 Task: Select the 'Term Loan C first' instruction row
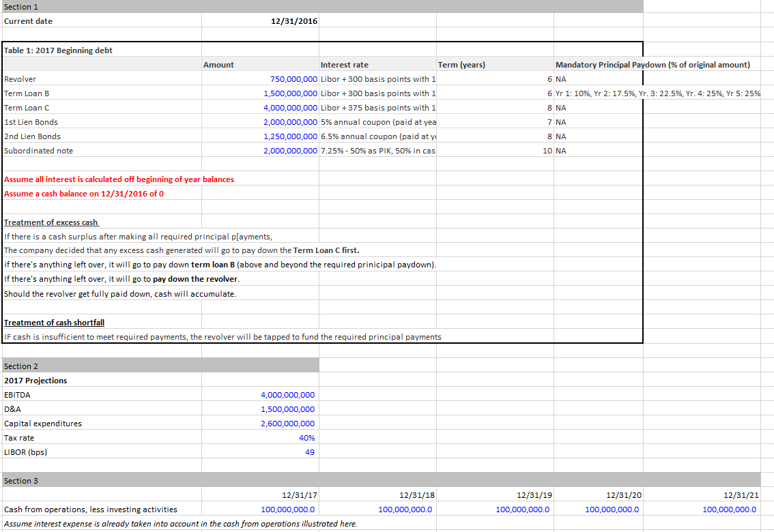tap(182, 250)
